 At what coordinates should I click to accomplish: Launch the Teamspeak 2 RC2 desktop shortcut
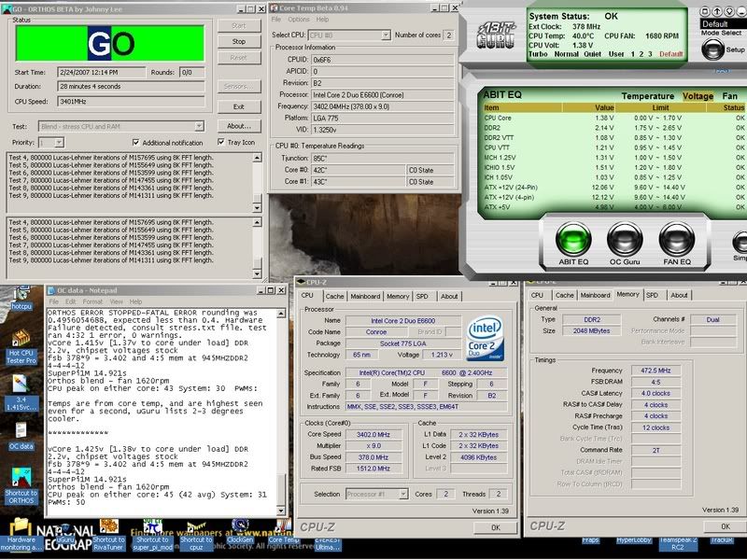click(x=678, y=543)
